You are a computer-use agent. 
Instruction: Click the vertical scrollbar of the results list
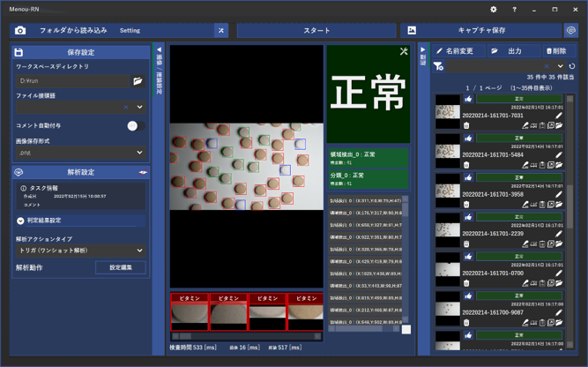pyautogui.click(x=570, y=221)
